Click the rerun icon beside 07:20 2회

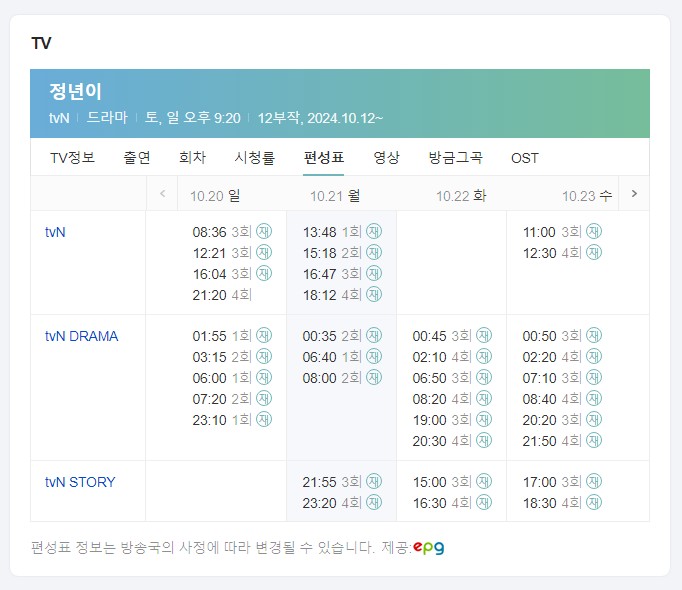click(264, 398)
